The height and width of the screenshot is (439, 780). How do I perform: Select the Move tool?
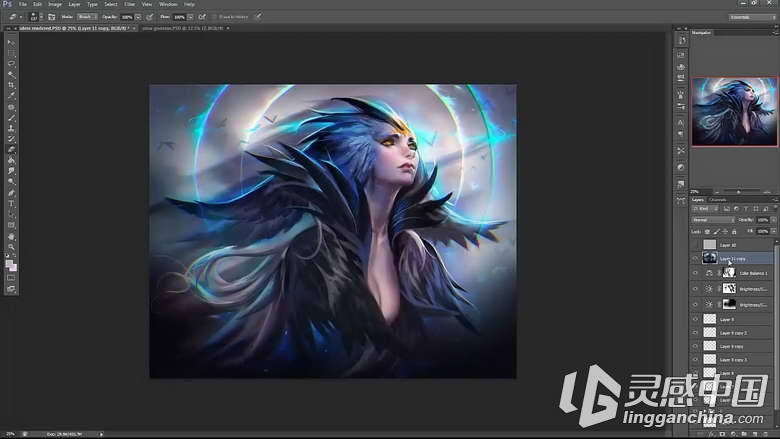[11, 43]
